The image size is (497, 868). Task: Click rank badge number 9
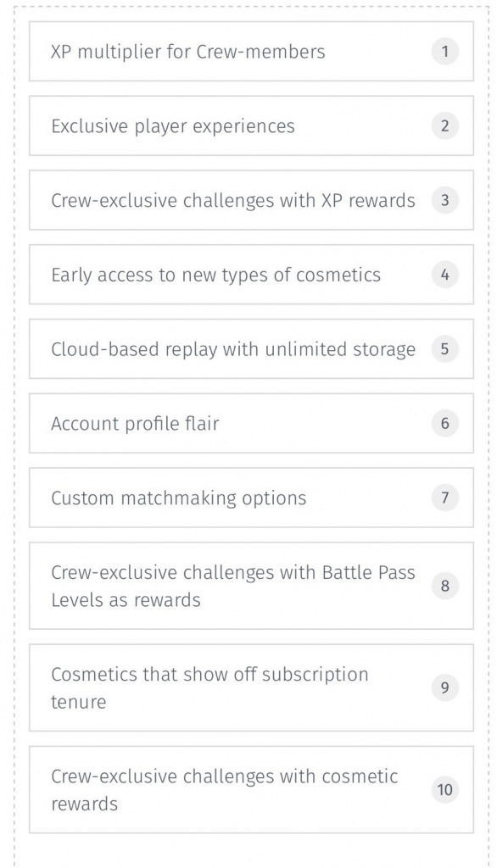(445, 687)
